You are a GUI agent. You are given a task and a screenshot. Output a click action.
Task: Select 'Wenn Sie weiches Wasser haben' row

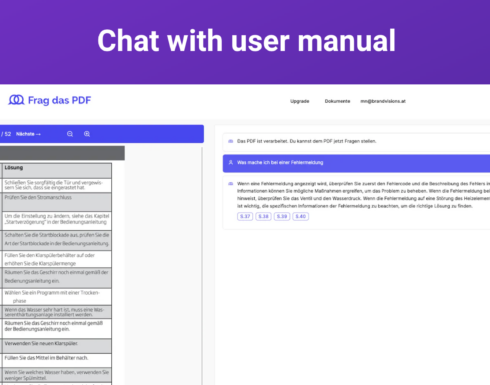[x=57, y=375]
